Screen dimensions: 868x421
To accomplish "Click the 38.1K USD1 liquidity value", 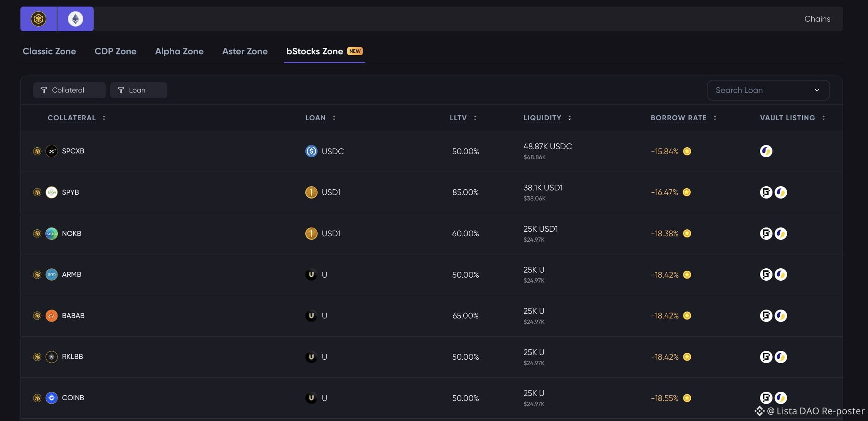I will click(x=543, y=188).
